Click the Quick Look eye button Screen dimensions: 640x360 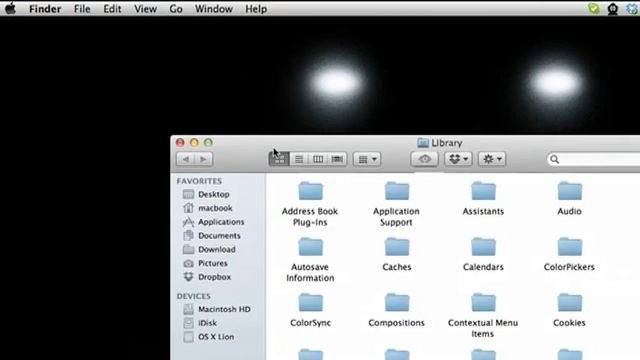424,159
